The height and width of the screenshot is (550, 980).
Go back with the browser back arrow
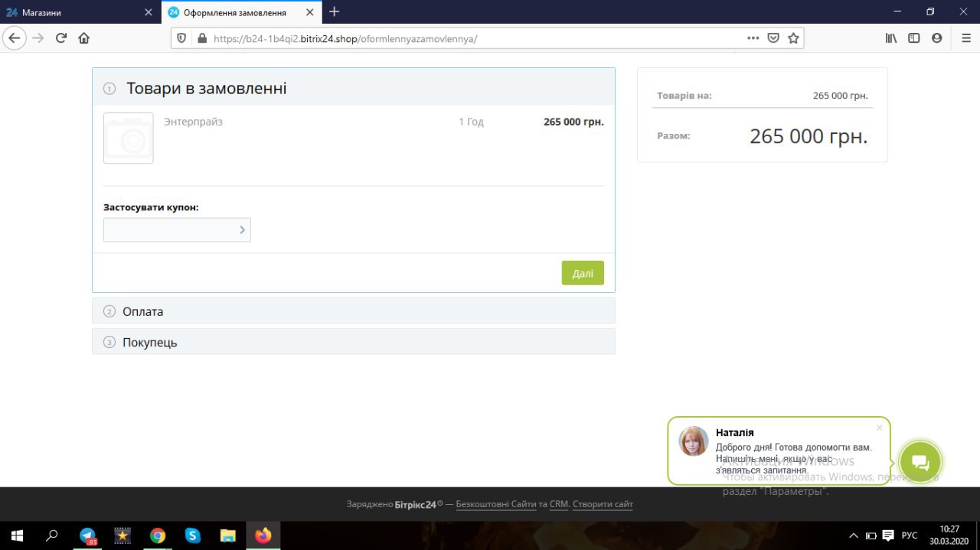click(x=15, y=38)
